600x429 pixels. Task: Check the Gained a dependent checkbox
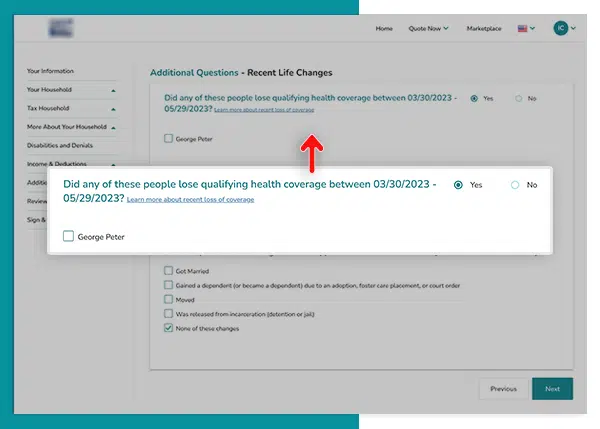(x=168, y=285)
